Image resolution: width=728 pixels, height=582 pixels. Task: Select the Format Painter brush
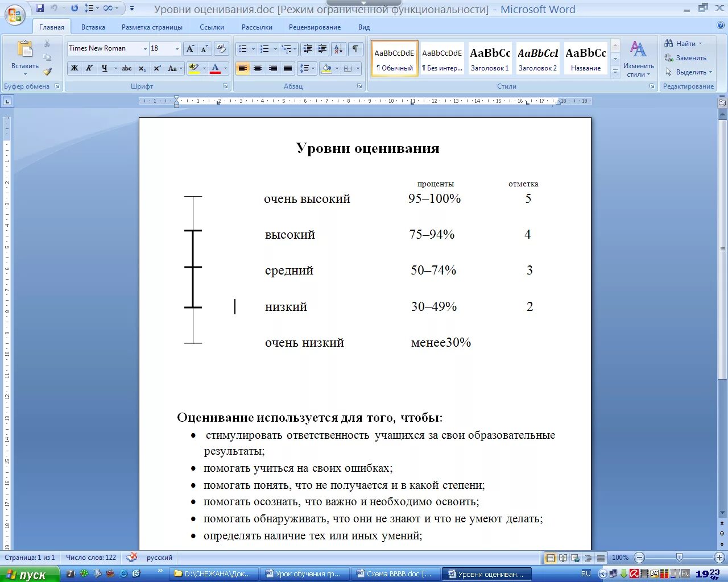47,72
